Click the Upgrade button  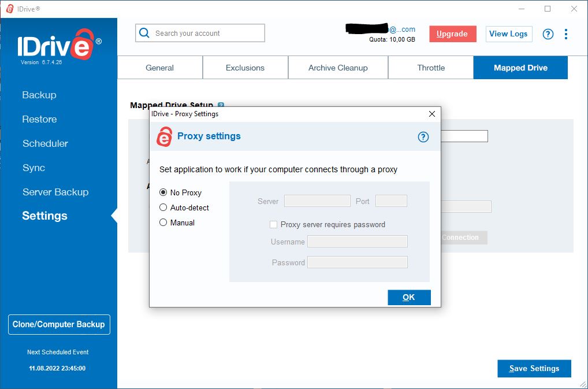pos(453,34)
